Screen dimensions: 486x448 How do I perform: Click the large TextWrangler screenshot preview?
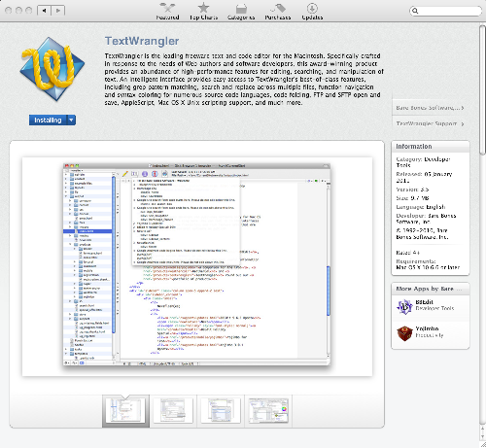[x=197, y=266]
